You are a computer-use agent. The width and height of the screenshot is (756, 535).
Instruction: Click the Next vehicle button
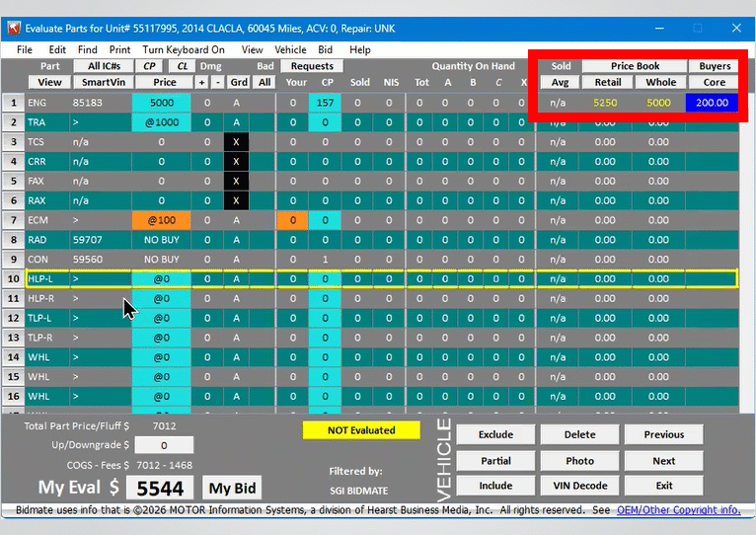coord(664,461)
